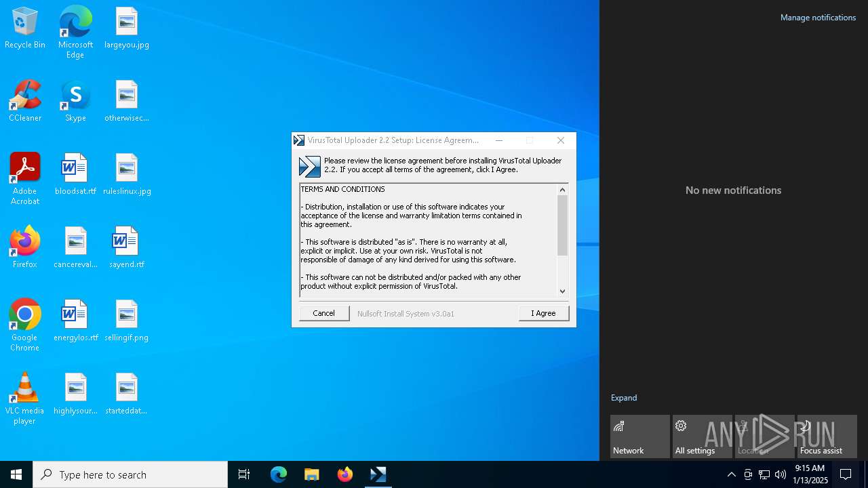The image size is (868, 488).
Task: Select the bloodsat.rtf document
Action: 75,174
